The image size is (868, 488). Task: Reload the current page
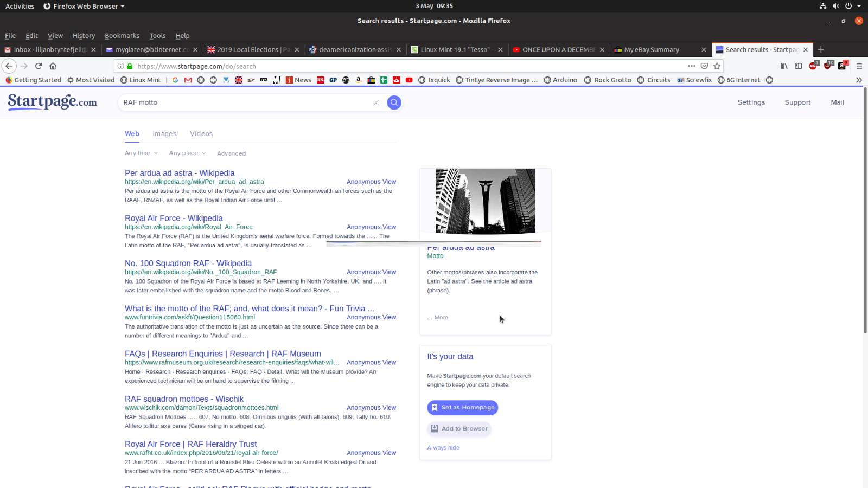(x=39, y=66)
